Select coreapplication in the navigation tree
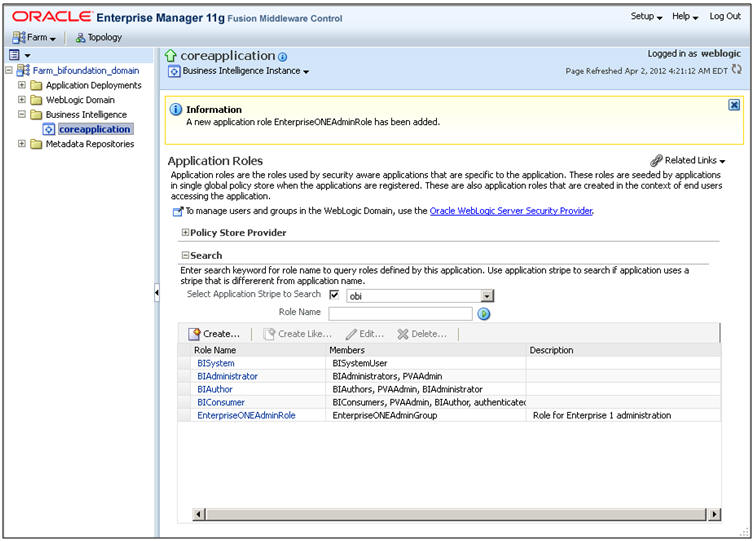The image size is (756, 541). point(94,129)
